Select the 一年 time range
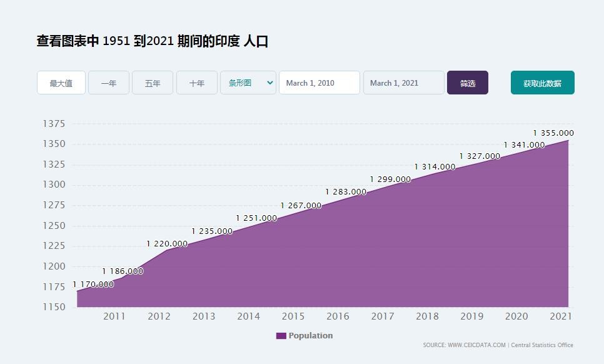 (109, 83)
